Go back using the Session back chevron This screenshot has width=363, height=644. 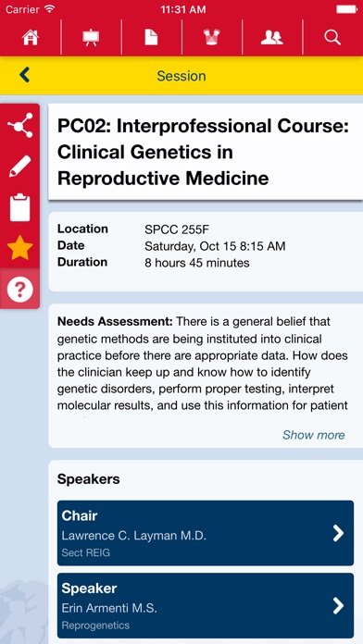pos(25,75)
